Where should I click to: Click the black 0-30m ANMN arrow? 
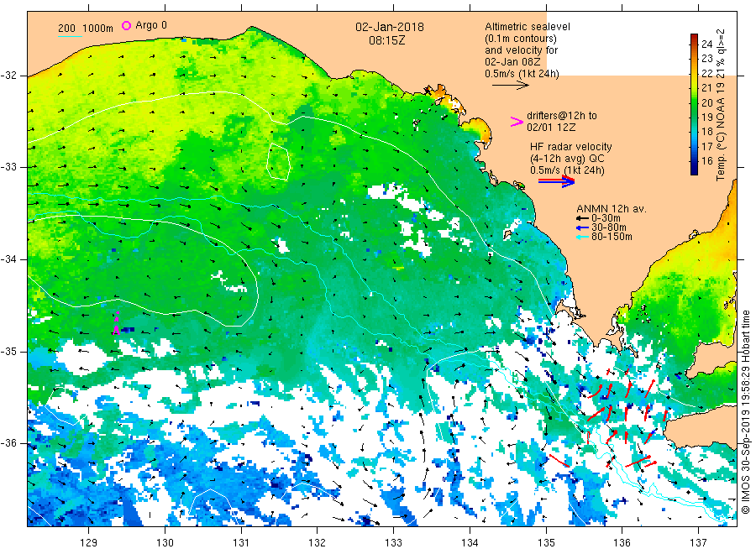point(583,219)
